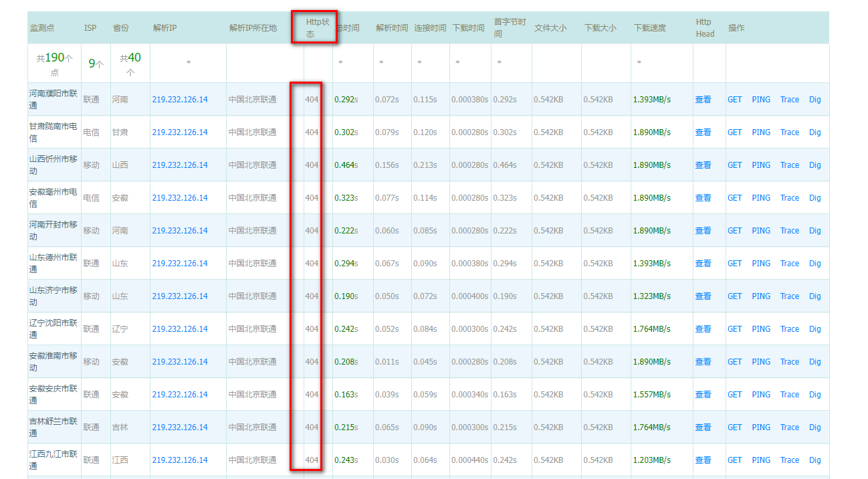This screenshot has height=479, width=868.
Task: Sort by 监测点 column header
Action: click(x=42, y=28)
